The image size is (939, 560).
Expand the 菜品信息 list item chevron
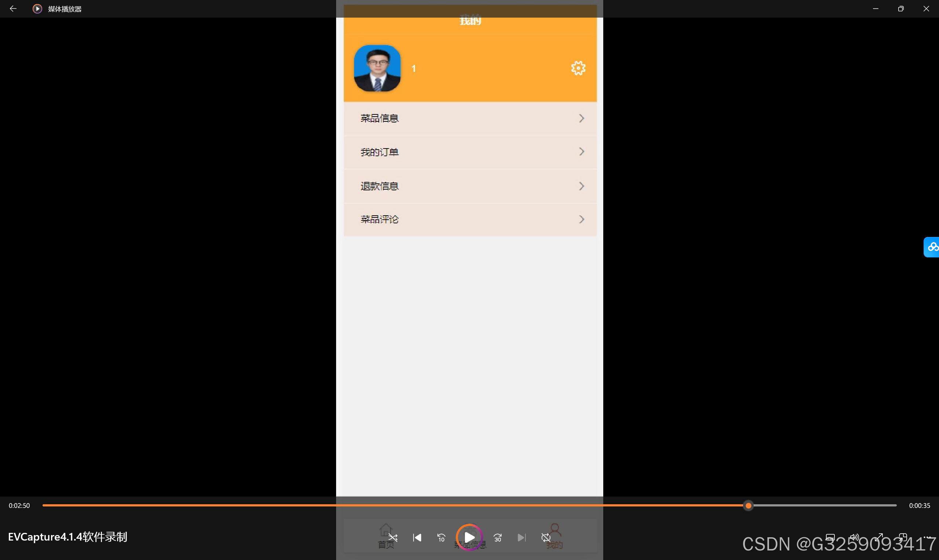pyautogui.click(x=582, y=118)
